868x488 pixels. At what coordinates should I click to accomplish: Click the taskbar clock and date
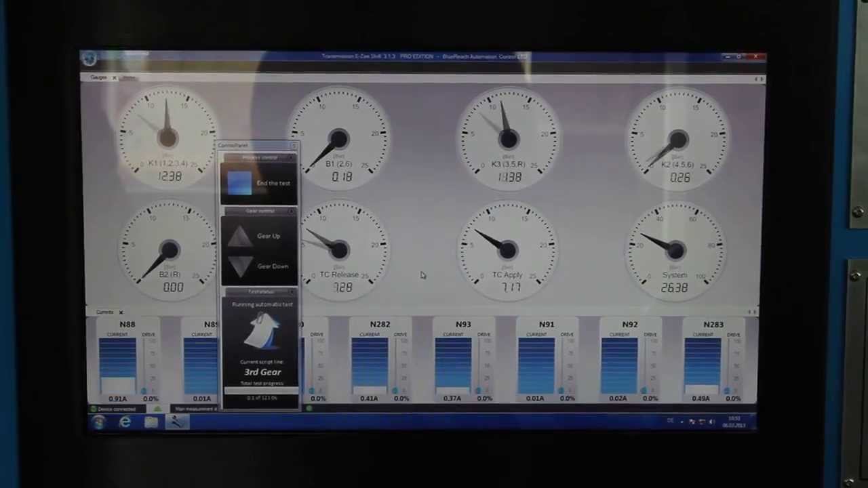(x=734, y=422)
